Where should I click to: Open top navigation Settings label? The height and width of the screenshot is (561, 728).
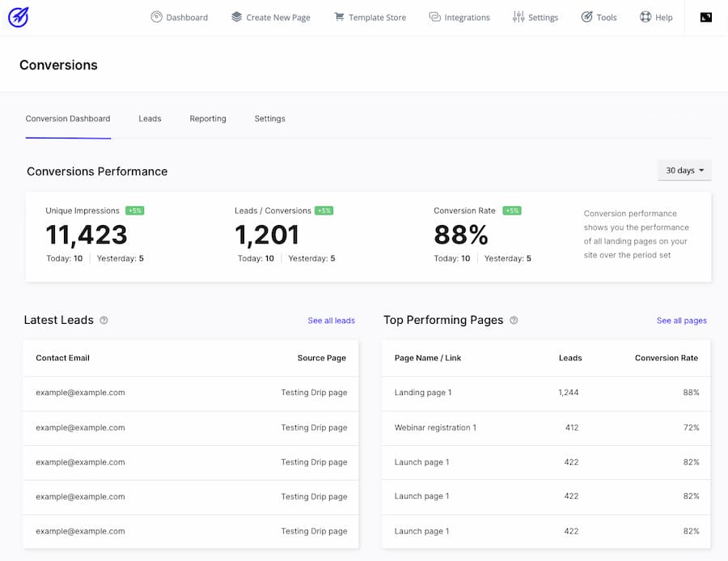(x=544, y=18)
